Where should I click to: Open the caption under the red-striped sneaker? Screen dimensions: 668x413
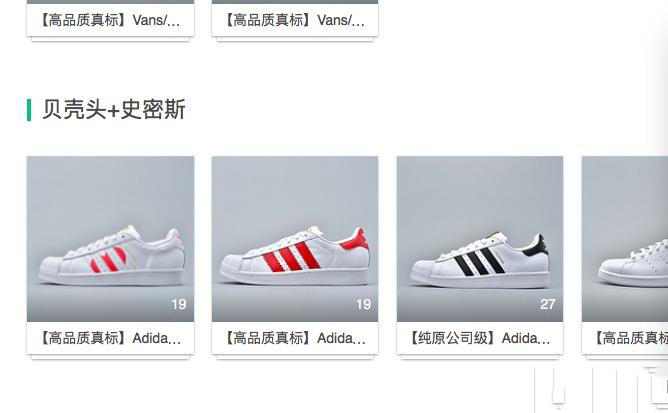click(x=295, y=338)
